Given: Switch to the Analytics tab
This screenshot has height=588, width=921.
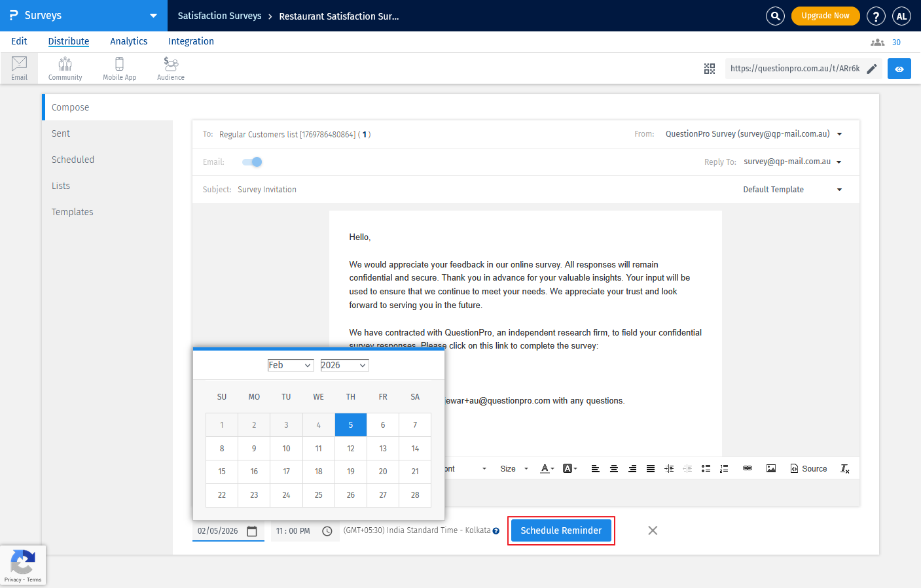Looking at the screenshot, I should (128, 41).
